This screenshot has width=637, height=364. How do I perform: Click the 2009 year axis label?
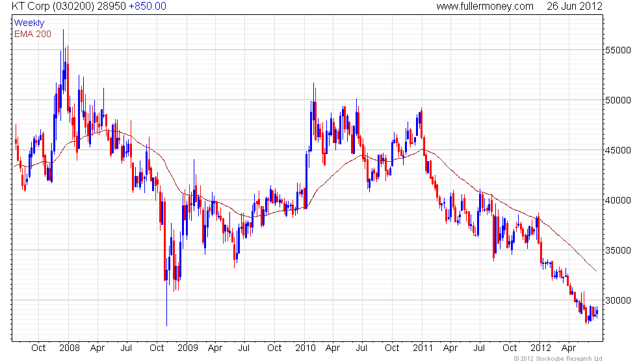(x=187, y=348)
